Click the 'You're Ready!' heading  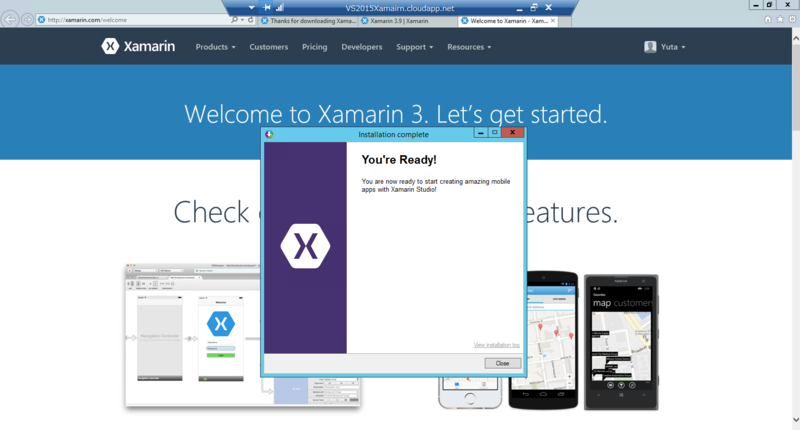[399, 160]
